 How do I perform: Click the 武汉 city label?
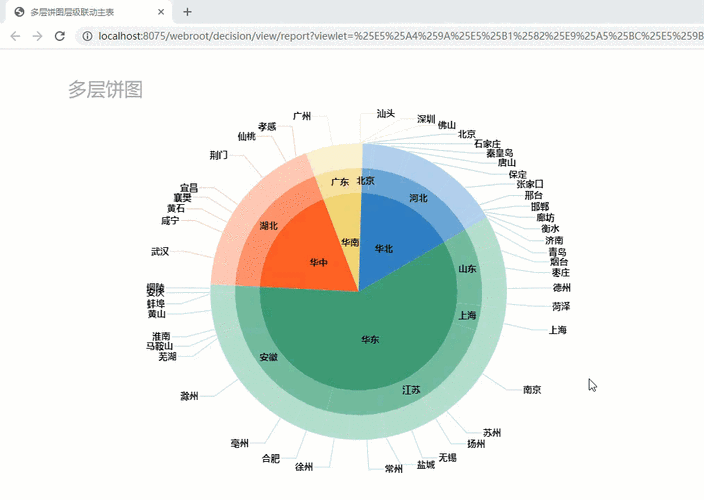[160, 252]
